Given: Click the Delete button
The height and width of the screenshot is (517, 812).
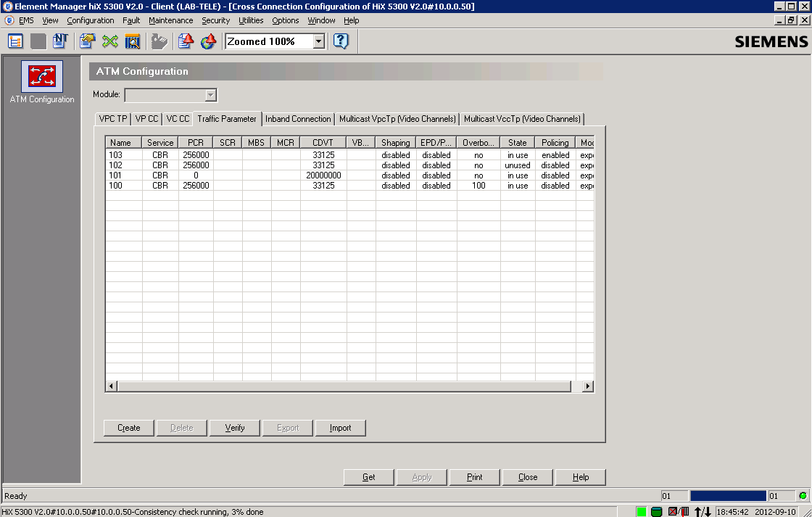Looking at the screenshot, I should [x=182, y=428].
